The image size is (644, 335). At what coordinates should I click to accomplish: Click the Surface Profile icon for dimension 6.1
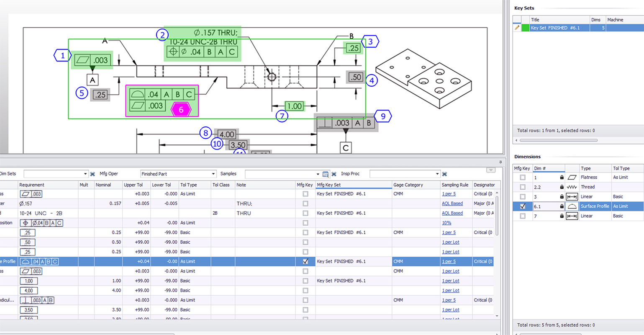point(572,206)
